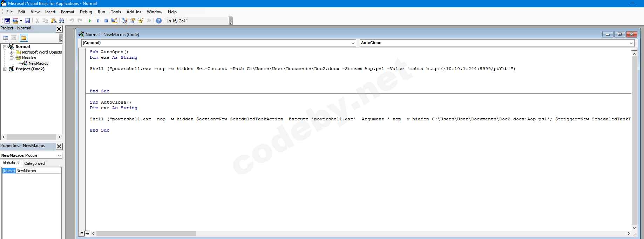Toggle Folders view in Project pane
The height and width of the screenshot is (239, 644).
[23, 38]
